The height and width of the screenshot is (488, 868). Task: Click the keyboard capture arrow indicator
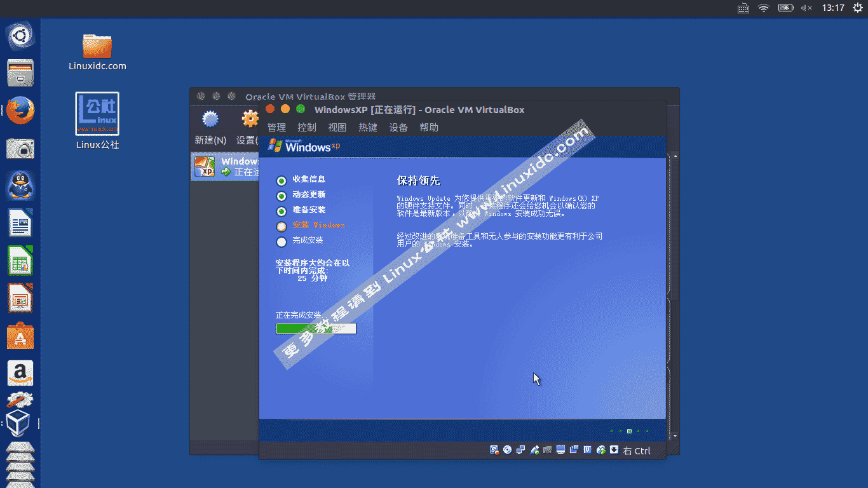coord(614,450)
